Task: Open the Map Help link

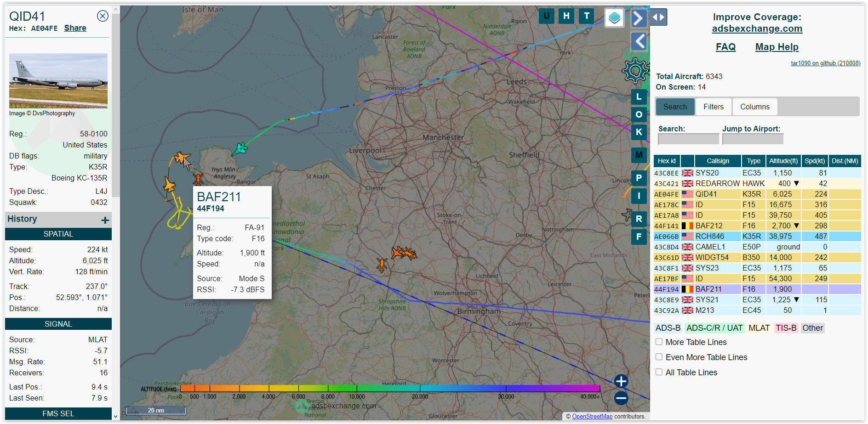Action: (777, 47)
